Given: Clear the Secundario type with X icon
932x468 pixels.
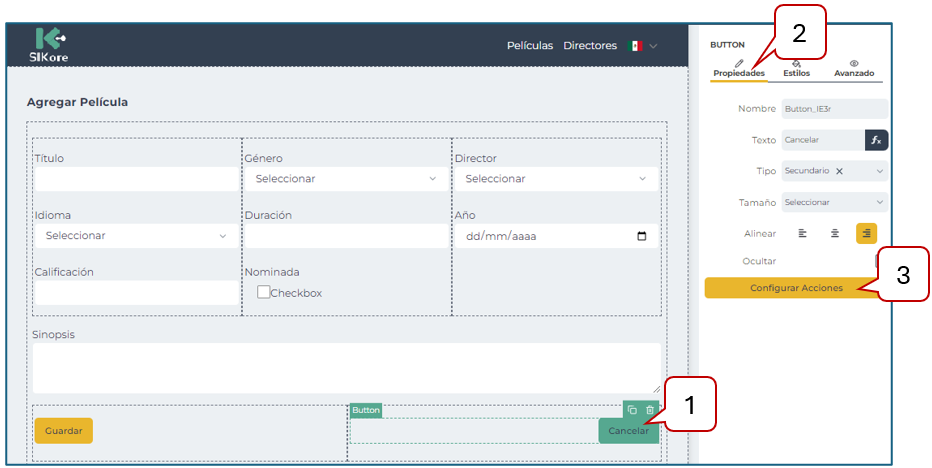Looking at the screenshot, I should [839, 171].
